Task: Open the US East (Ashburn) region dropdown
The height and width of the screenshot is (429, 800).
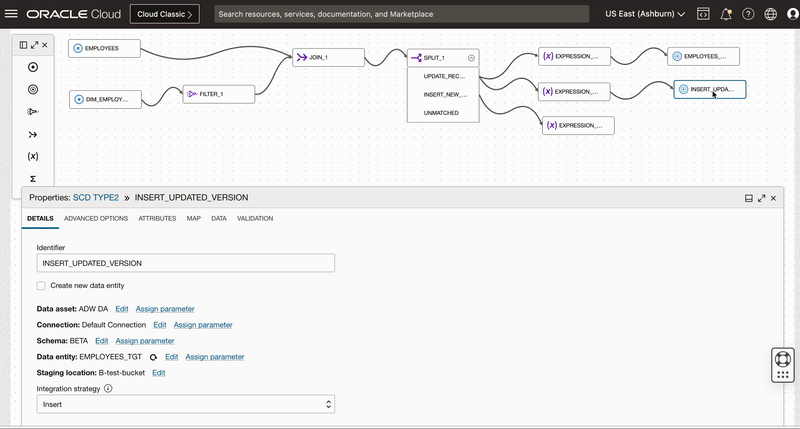Action: (x=645, y=14)
